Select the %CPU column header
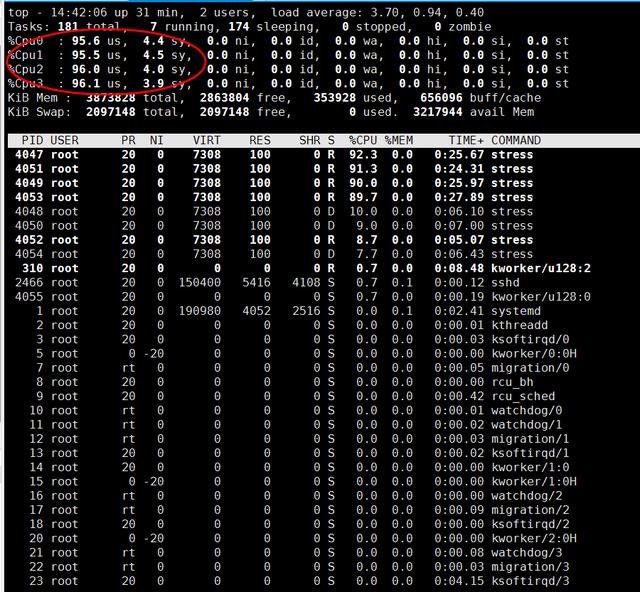The width and height of the screenshot is (640, 592). [363, 140]
